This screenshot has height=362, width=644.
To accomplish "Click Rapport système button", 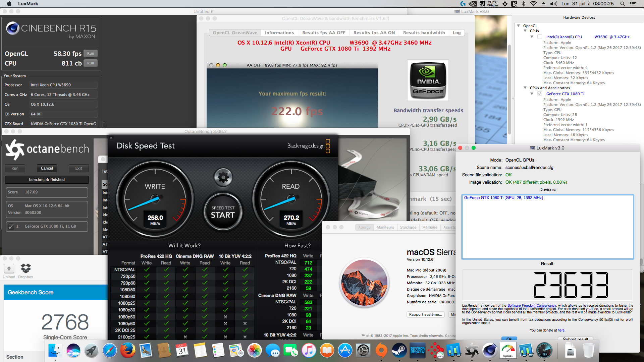I will (x=426, y=314).
